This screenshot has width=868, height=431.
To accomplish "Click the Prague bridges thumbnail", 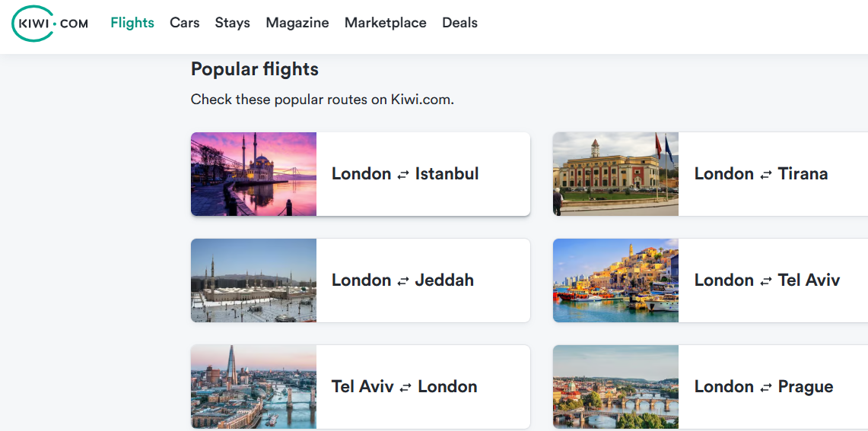I will click(615, 387).
